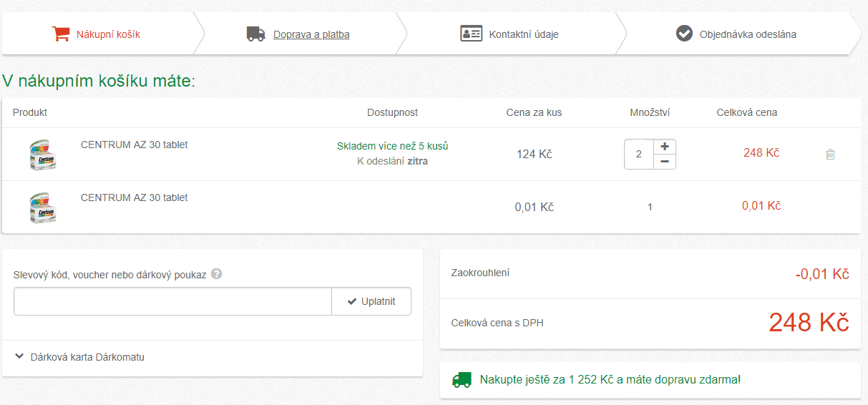This screenshot has height=405, width=868.
Task: Click the second Centrum product thumbnail
Action: tap(42, 208)
